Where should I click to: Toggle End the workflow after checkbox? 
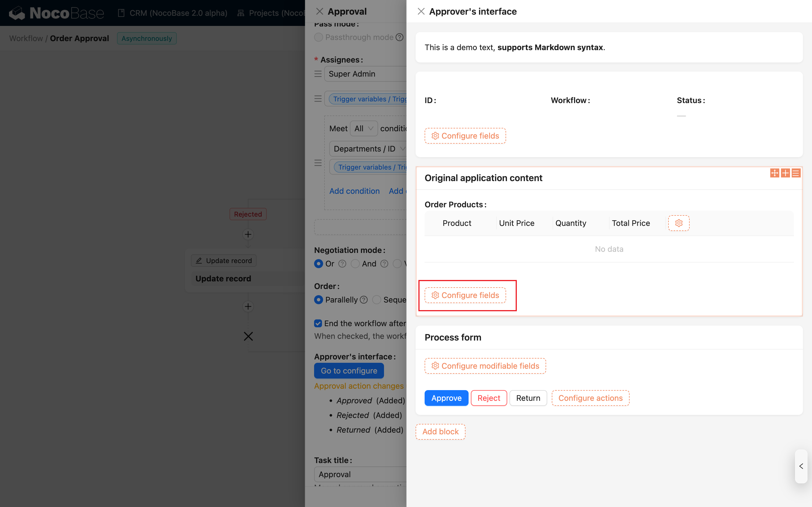pos(318,323)
